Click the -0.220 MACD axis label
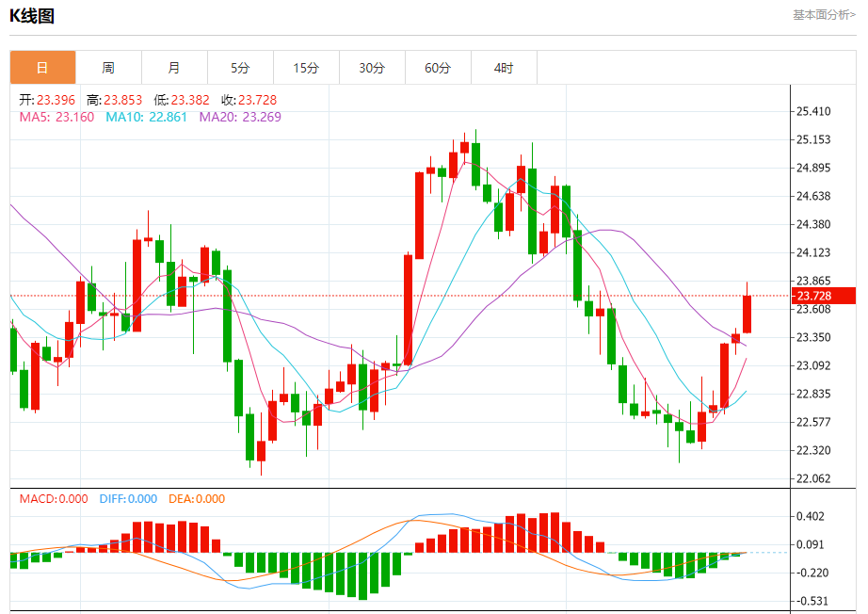This screenshot has height=614, width=868. pyautogui.click(x=811, y=573)
